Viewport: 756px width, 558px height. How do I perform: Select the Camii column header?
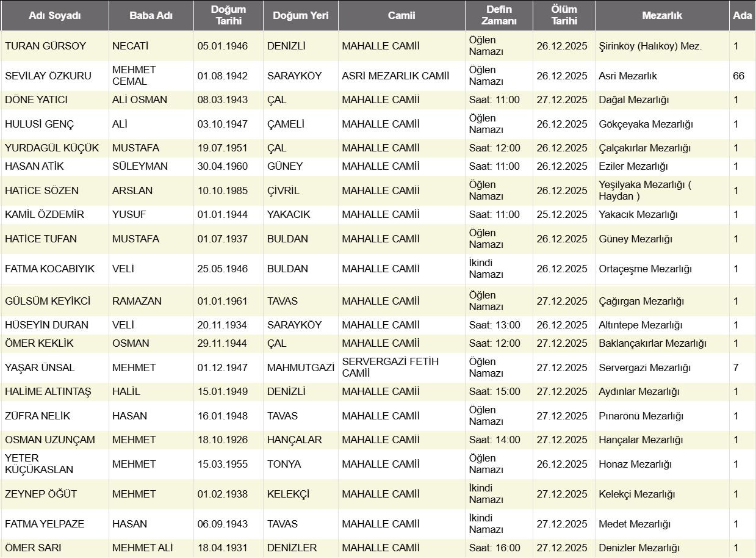401,16
